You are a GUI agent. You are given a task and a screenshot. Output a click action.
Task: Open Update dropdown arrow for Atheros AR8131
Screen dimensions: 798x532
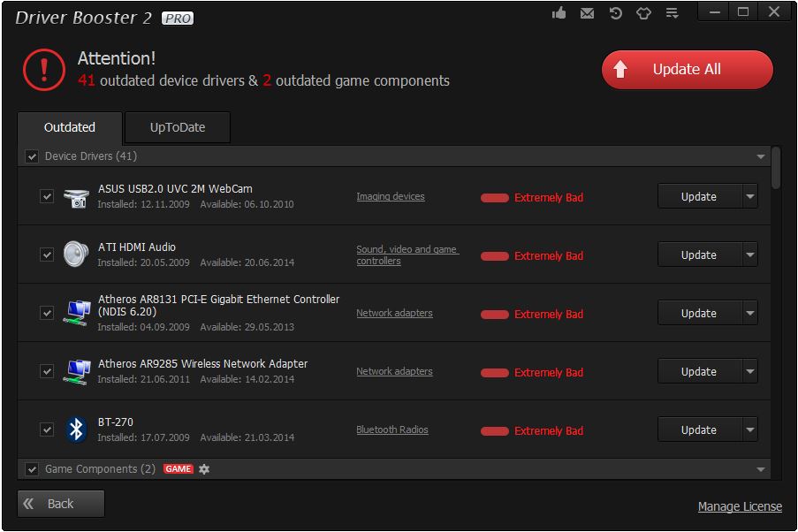click(750, 313)
